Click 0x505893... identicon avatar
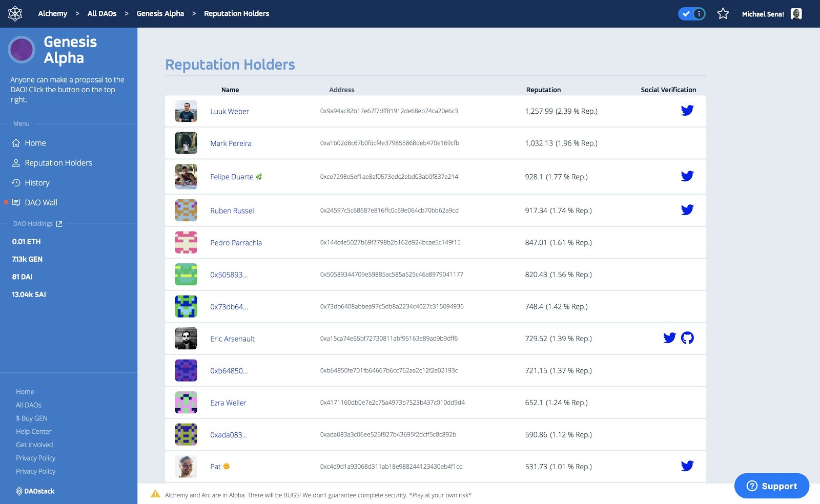The height and width of the screenshot is (504, 820). (186, 275)
